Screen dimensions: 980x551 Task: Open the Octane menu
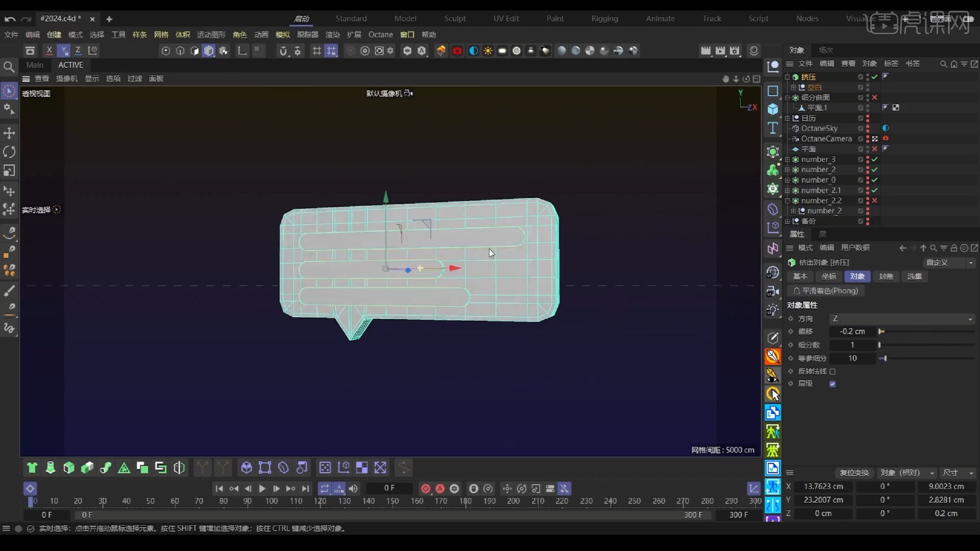[x=380, y=35]
